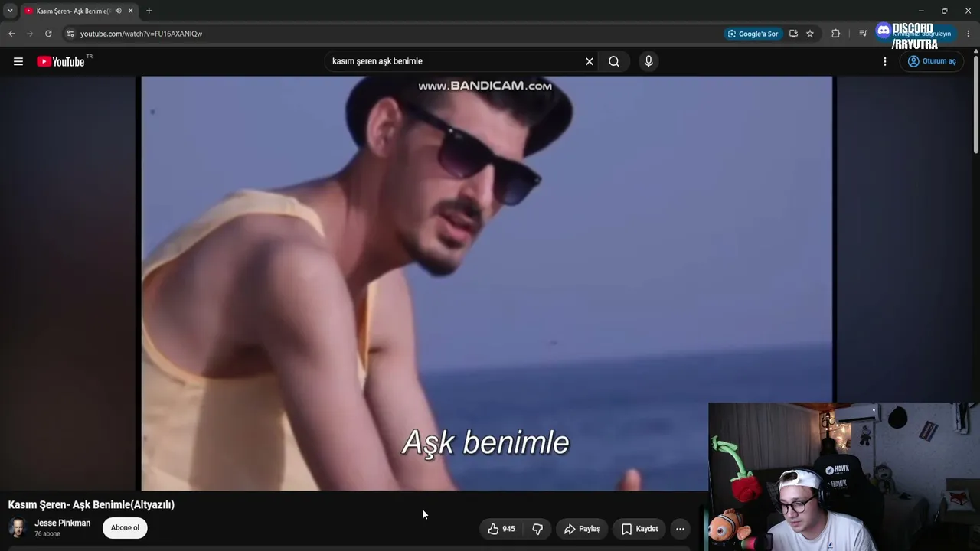Go back in the browser

(x=11, y=34)
